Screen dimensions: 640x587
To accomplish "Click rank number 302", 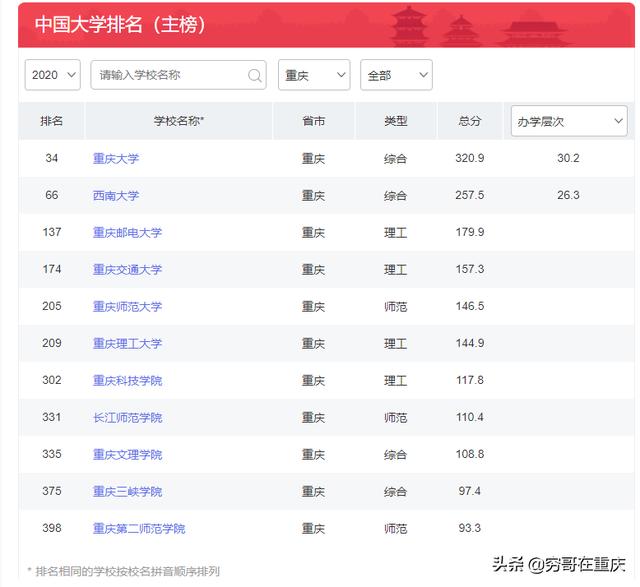I will coord(51,380).
